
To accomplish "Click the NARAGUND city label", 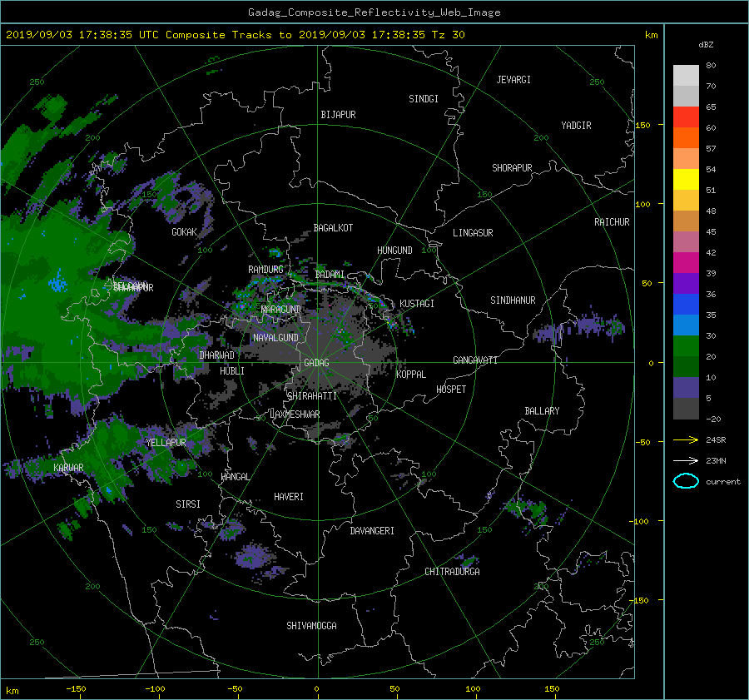I will pos(281,310).
